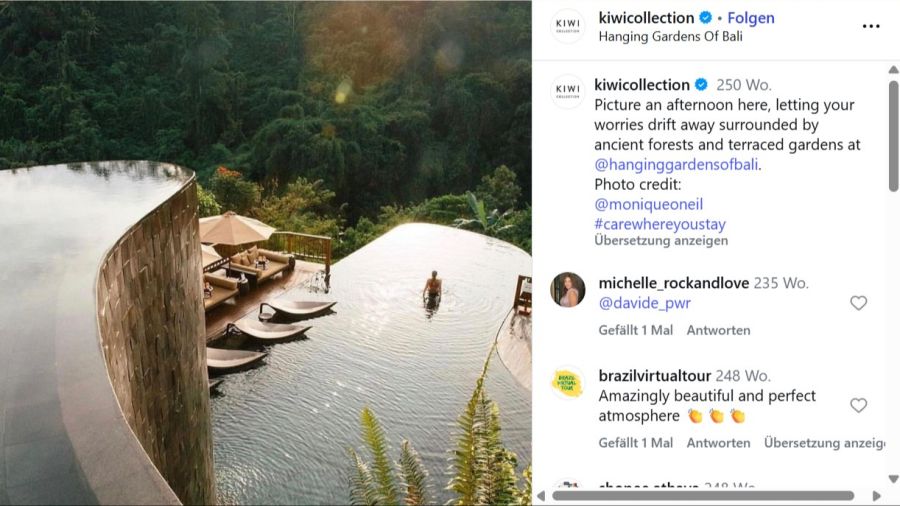Show caption translation via Übersetzung anzeigen
This screenshot has height=506, width=900.
661,241
